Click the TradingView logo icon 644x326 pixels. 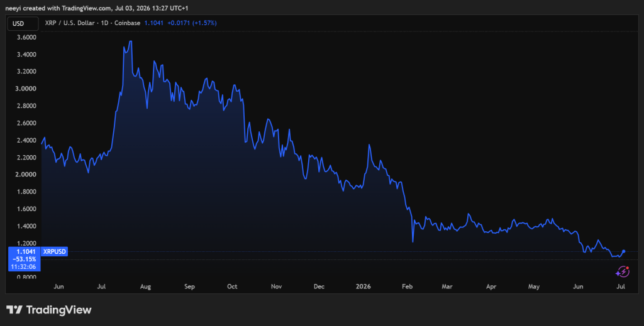[14, 310]
